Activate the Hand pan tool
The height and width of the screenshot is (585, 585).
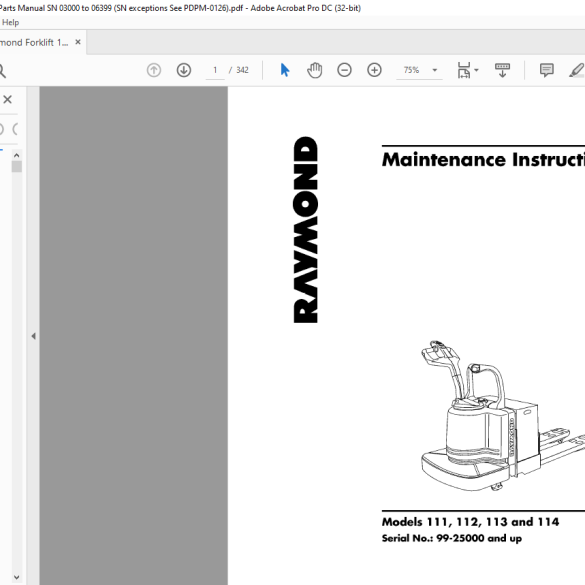(315, 70)
